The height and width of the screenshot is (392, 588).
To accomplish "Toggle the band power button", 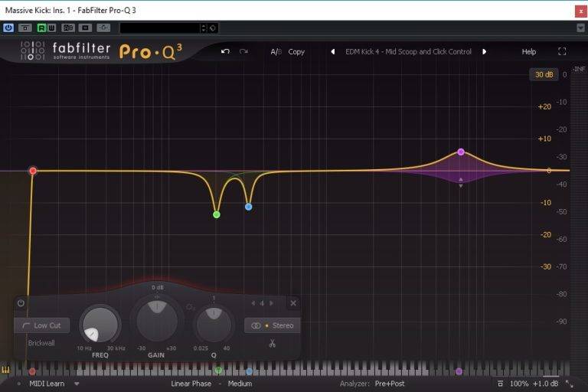I will 21,303.
